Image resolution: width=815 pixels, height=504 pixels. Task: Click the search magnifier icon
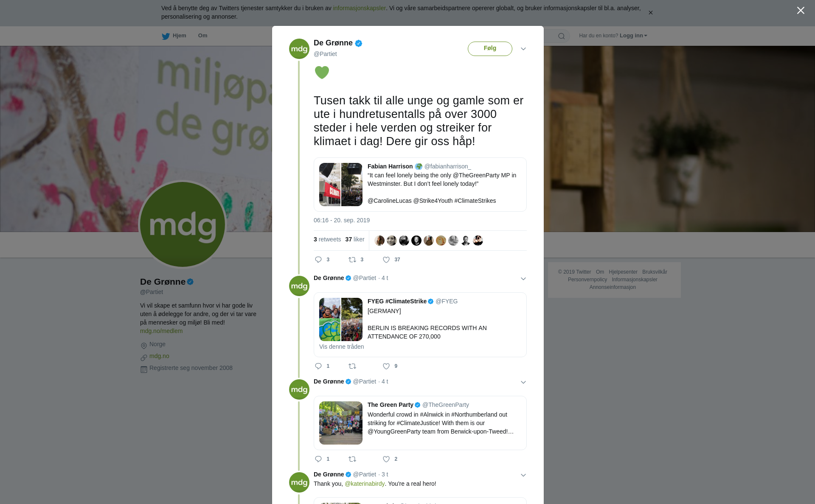coord(562,36)
